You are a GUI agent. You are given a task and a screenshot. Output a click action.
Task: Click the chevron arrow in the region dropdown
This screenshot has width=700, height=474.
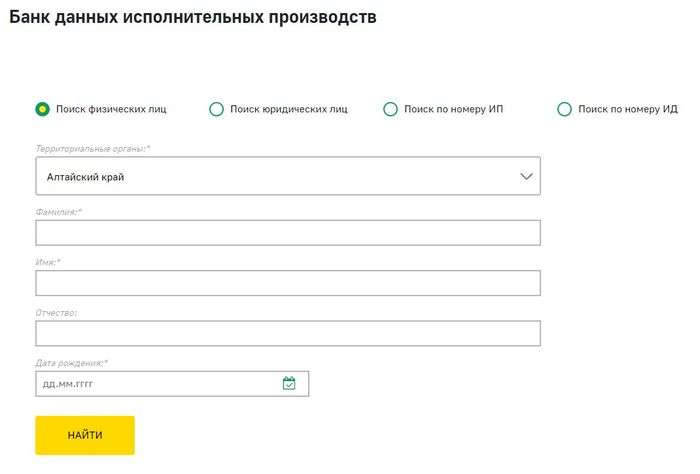tap(527, 176)
